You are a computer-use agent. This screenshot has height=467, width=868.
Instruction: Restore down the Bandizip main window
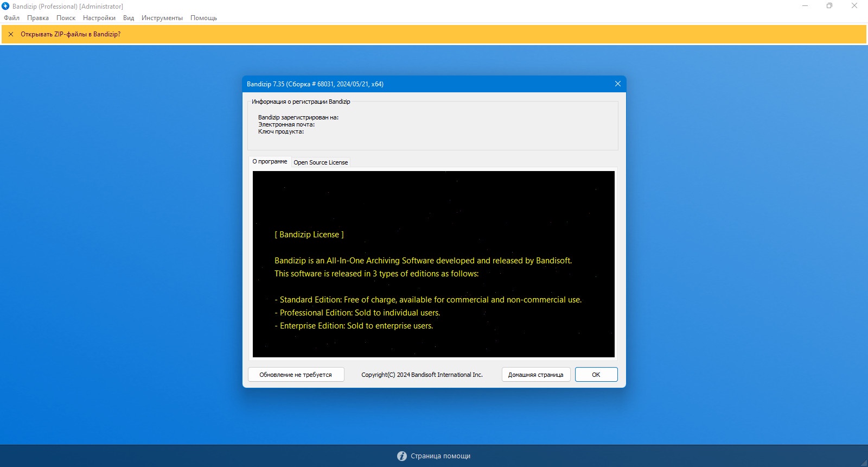click(x=829, y=6)
